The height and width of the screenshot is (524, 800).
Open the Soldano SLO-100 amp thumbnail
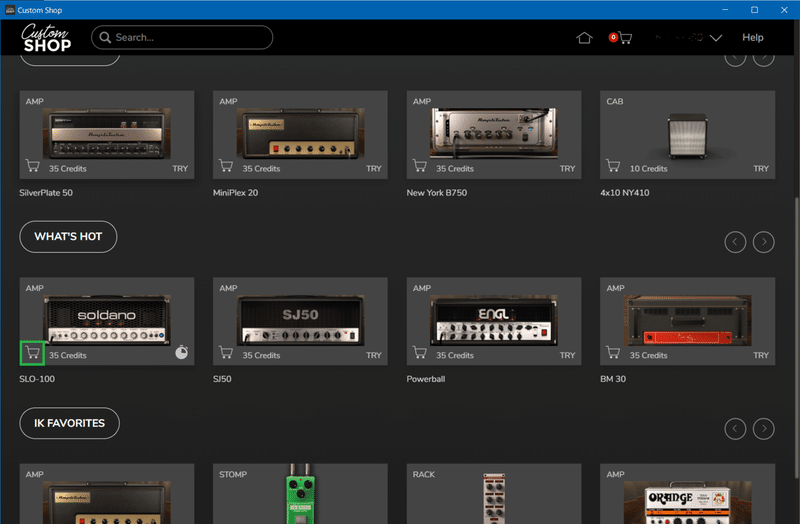tap(107, 320)
